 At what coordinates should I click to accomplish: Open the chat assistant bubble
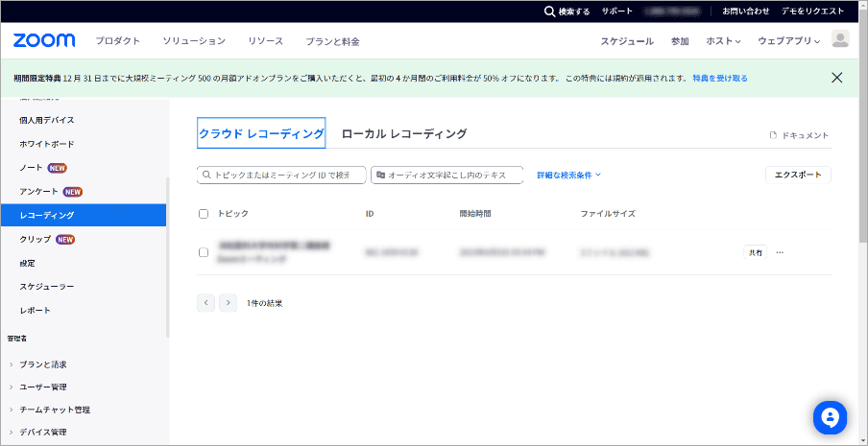tap(830, 417)
